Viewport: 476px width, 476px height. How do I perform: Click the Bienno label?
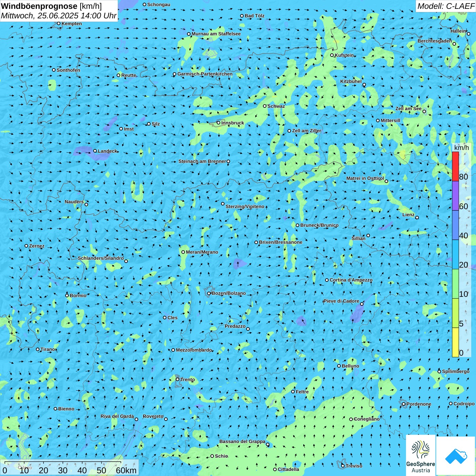tap(66, 409)
